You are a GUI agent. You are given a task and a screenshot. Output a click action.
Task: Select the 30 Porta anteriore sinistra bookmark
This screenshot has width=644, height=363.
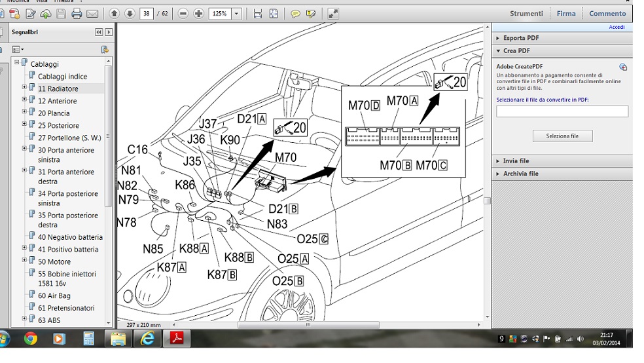click(x=65, y=155)
